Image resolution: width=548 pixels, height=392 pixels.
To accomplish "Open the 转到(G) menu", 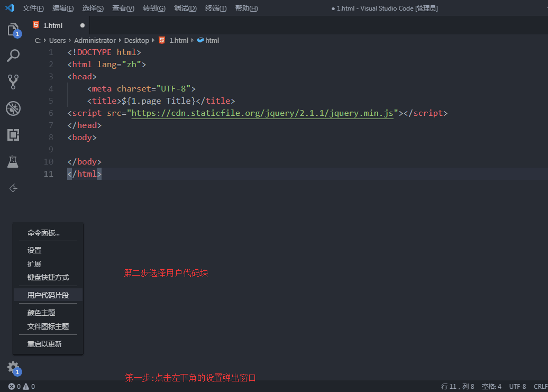I will (154, 8).
